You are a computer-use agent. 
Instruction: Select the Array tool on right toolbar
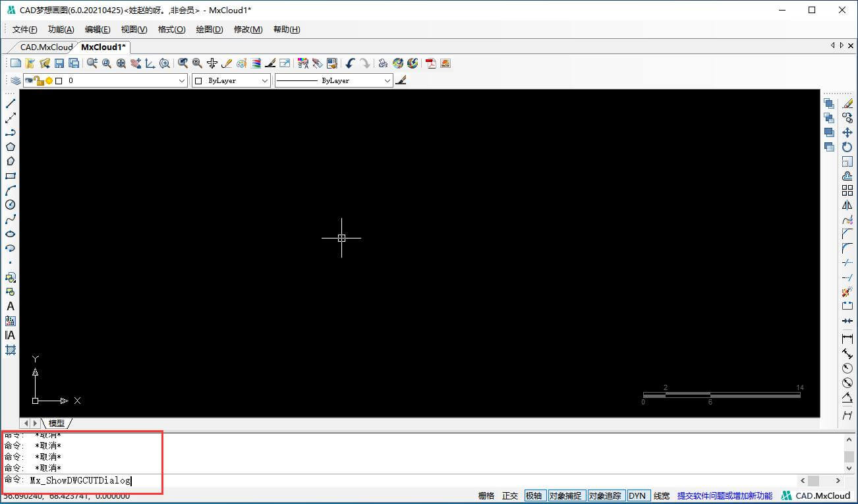(x=847, y=190)
